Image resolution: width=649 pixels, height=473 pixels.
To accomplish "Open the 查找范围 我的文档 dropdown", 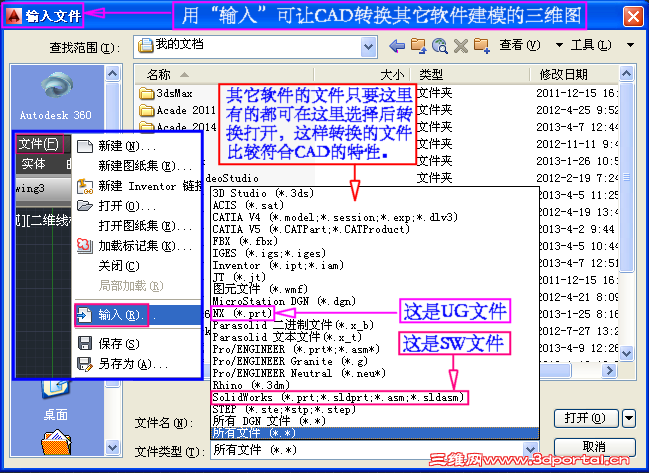I will coord(368,46).
